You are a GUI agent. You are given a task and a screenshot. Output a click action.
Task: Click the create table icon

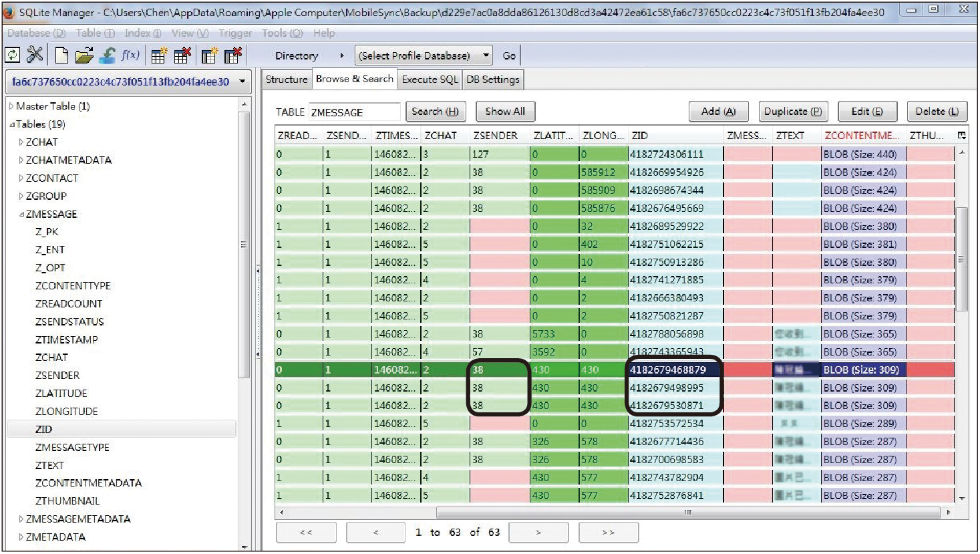[x=159, y=55]
